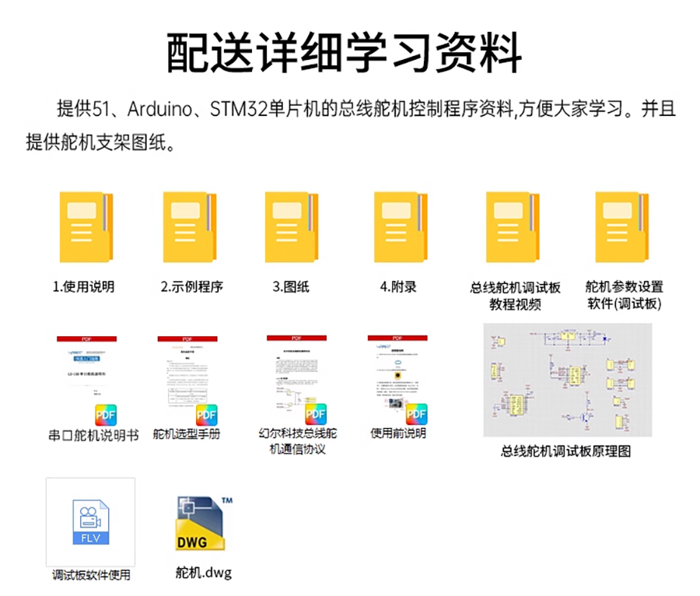
Task: Select the label 舵机参数设置软件(调试板)
Action: [x=624, y=295]
